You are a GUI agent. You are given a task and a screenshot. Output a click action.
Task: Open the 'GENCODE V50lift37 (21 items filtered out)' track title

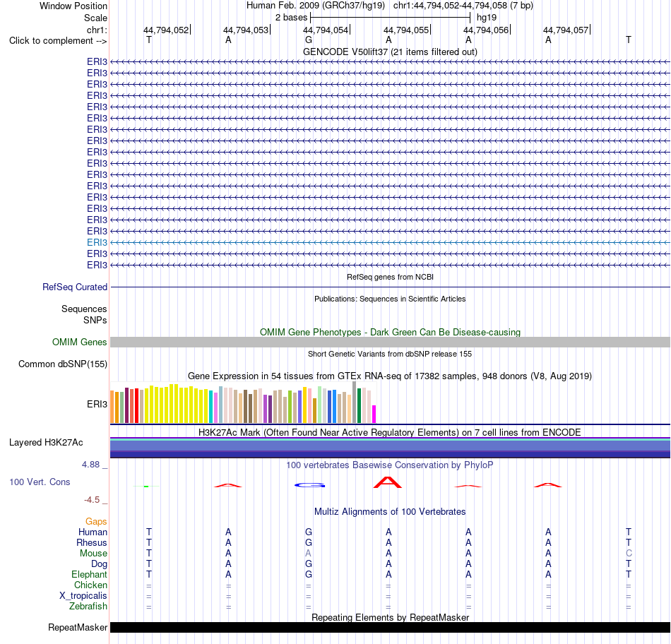[x=390, y=52]
